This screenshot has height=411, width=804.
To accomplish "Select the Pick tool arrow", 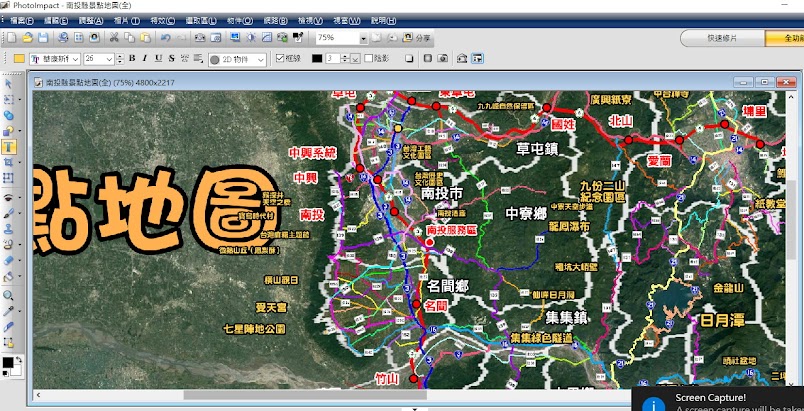I will click(8, 84).
